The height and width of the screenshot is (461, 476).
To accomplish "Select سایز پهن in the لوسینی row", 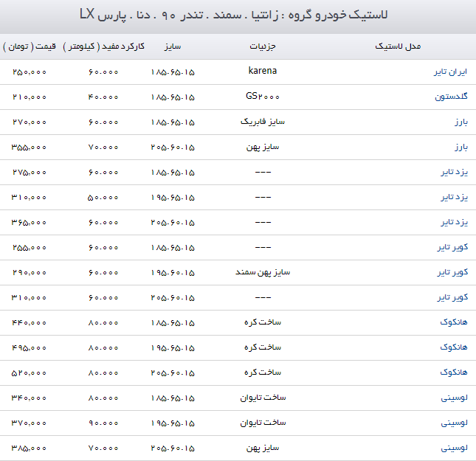I will (x=263, y=448).
